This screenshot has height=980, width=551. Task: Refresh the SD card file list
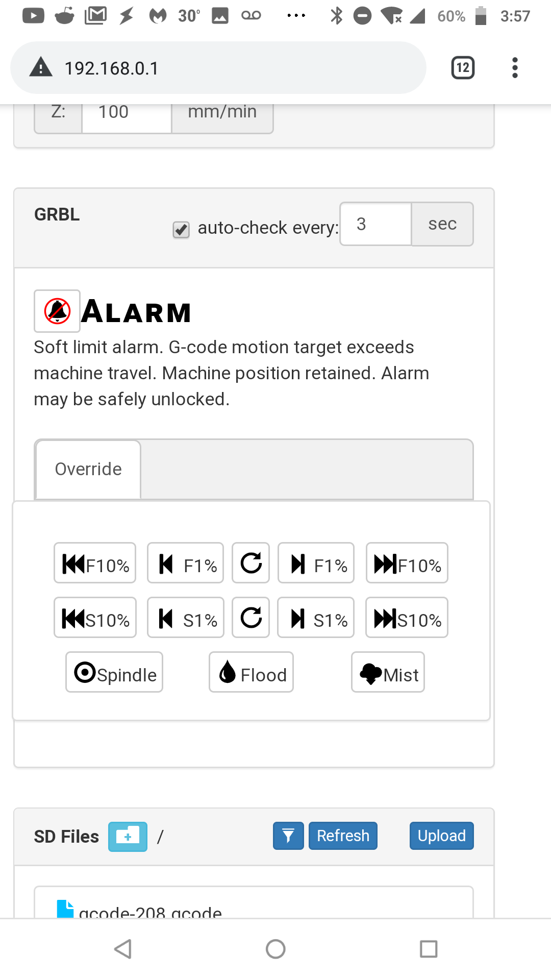(x=343, y=836)
